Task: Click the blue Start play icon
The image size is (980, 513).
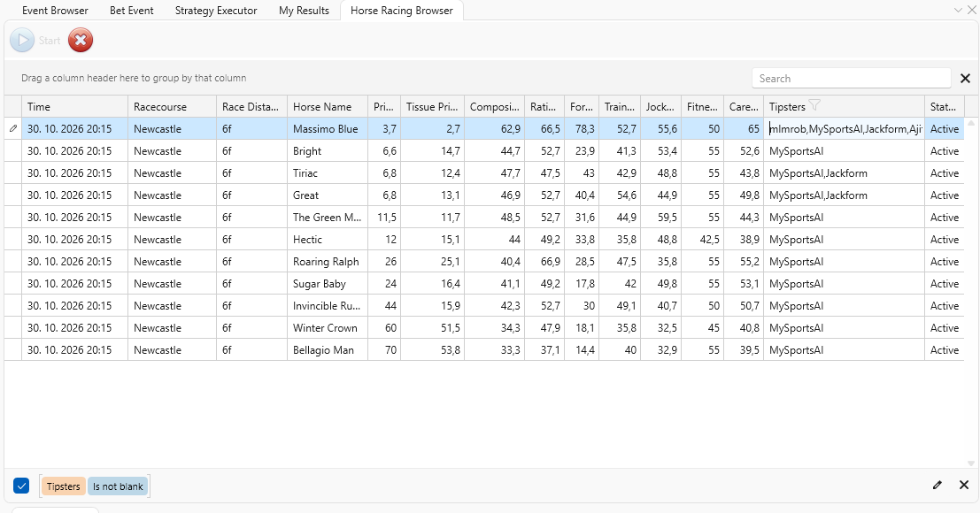Action: (x=22, y=41)
